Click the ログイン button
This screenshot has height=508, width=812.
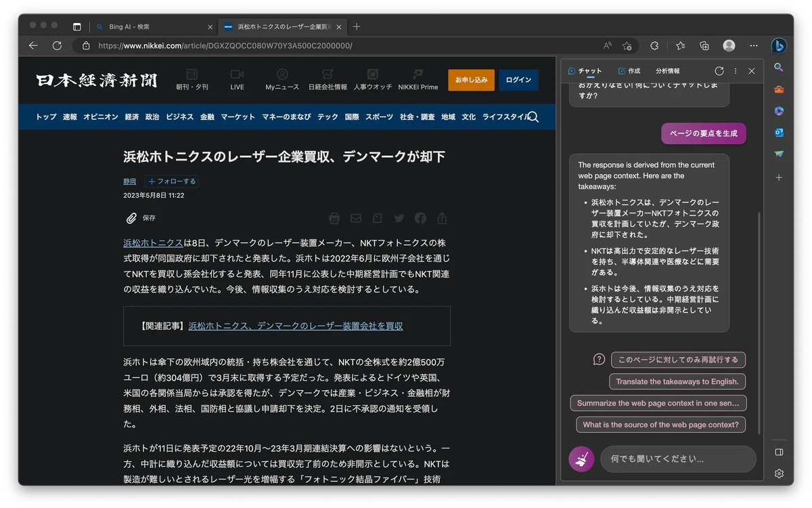click(x=519, y=80)
